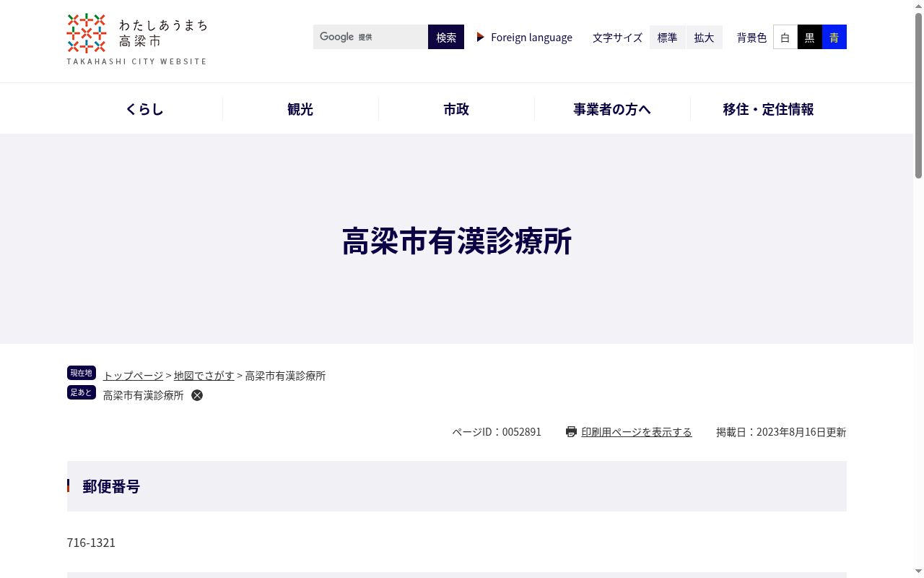Open the 移住・定住情報 menu
This screenshot has width=924, height=578.
click(768, 109)
